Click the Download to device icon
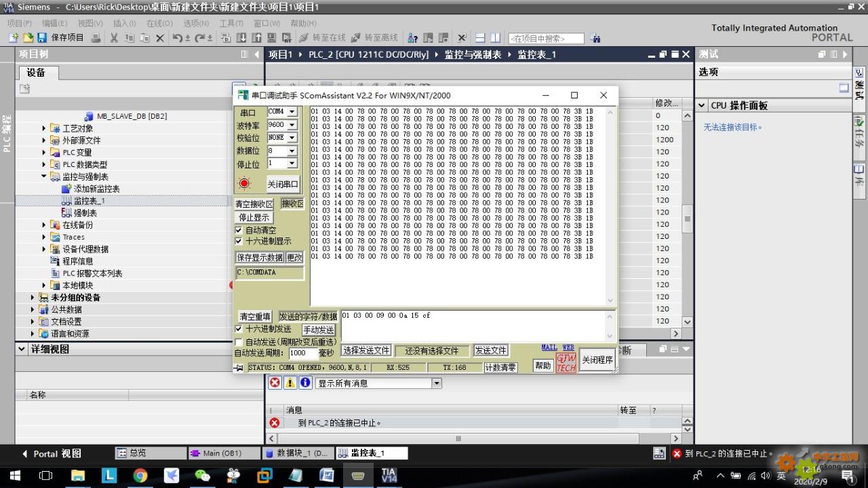Image resolution: width=868 pixels, height=488 pixels. [x=242, y=38]
